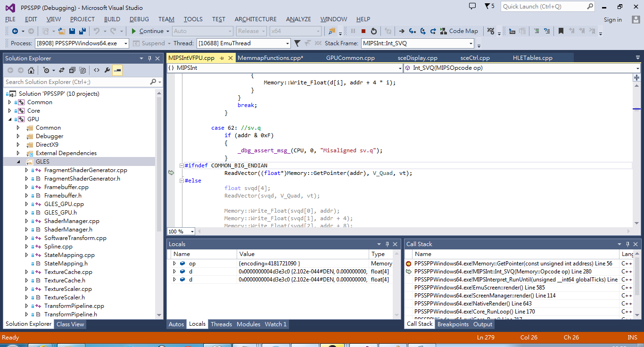Open the Process dropdown
644x347 pixels.
pyautogui.click(x=126, y=43)
